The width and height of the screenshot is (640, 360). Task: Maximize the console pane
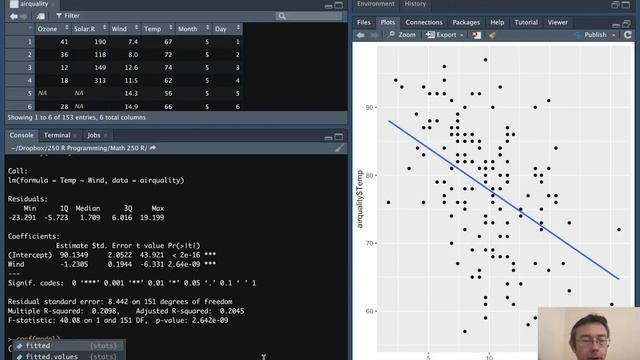click(339, 137)
